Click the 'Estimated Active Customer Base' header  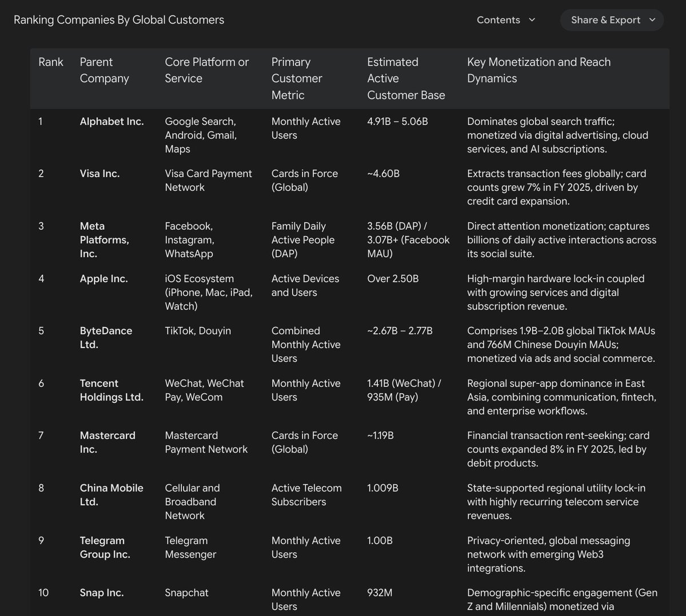[x=406, y=78]
